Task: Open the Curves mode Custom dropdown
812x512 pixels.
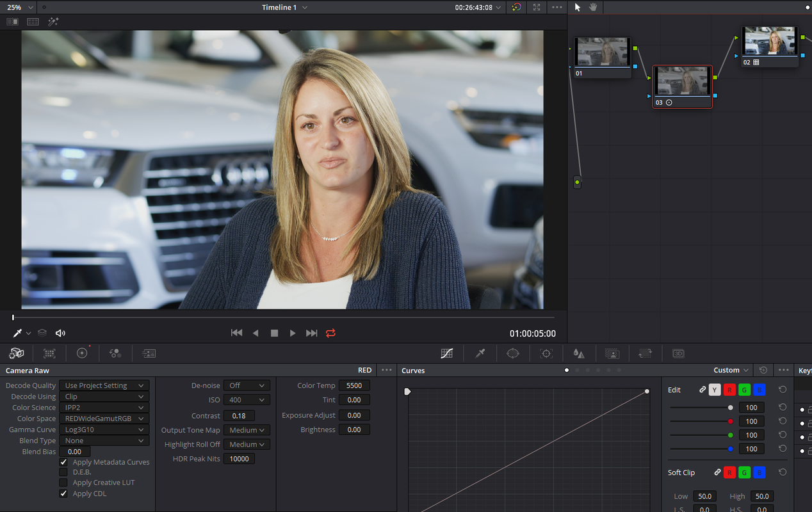Action: point(731,370)
